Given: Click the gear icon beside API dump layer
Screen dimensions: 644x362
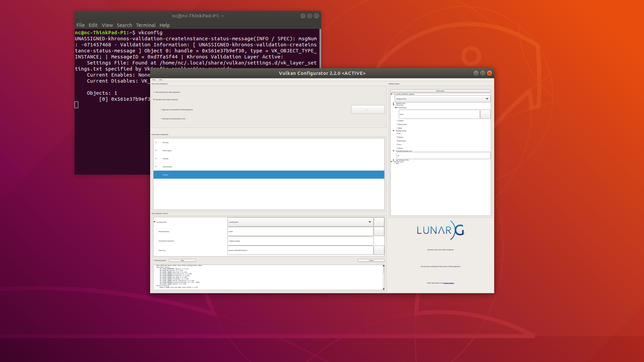Looking at the screenshot, I should [156, 142].
